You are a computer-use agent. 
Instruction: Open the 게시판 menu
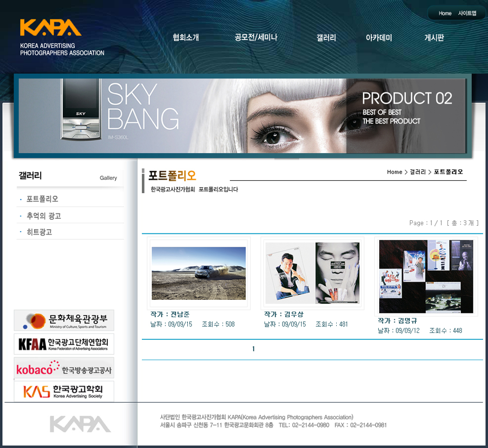[434, 38]
